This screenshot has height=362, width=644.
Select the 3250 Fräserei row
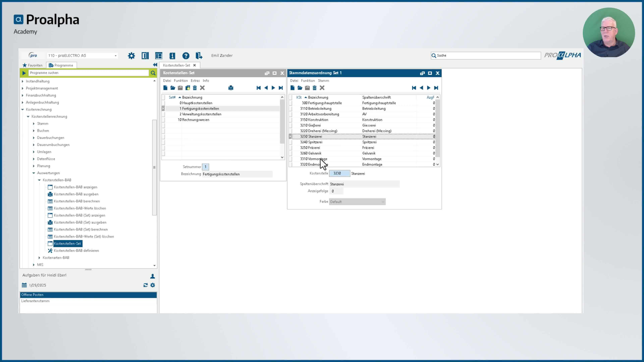click(364, 148)
